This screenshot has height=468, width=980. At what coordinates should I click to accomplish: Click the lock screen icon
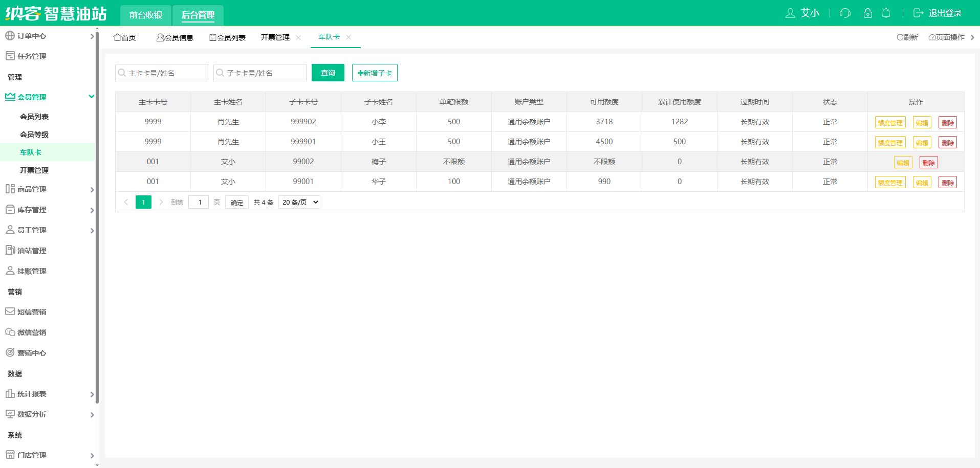[x=867, y=13]
